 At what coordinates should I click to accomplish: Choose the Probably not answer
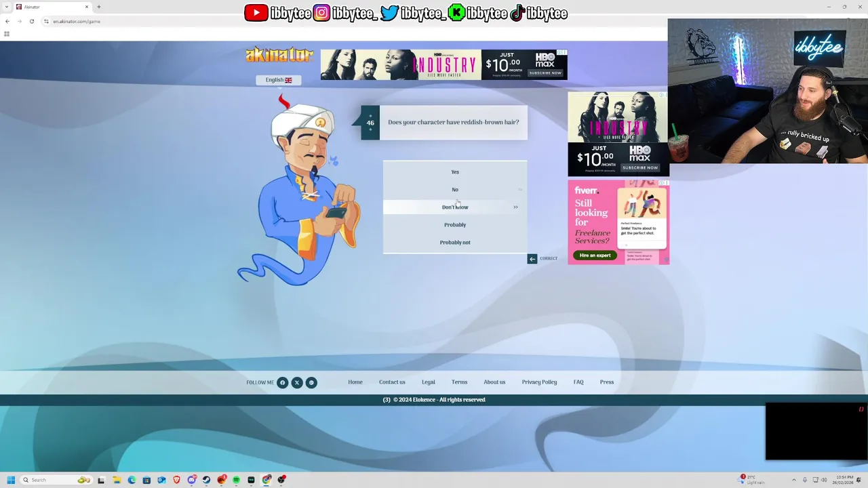(455, 242)
